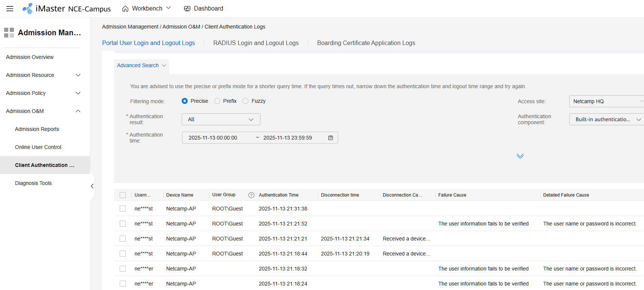Collapse the left sidebar with arrow handle
The width and height of the screenshot is (644, 290).
tap(92, 186)
